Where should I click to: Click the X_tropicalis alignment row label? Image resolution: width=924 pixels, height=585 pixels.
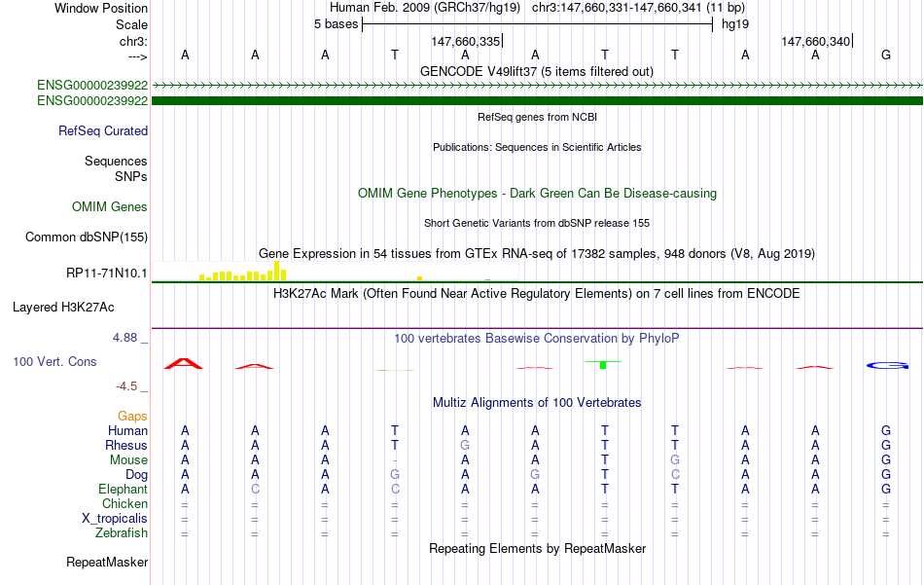tap(115, 519)
